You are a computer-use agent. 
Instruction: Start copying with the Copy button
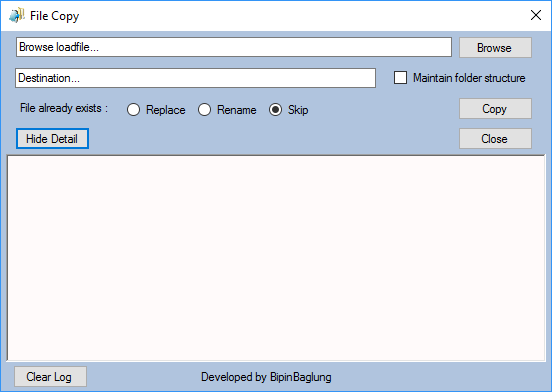click(495, 109)
